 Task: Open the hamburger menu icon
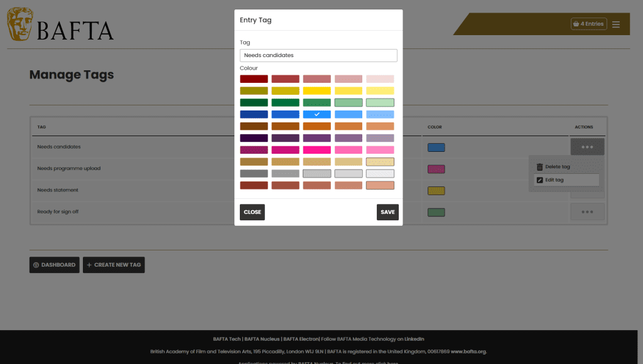click(615, 24)
